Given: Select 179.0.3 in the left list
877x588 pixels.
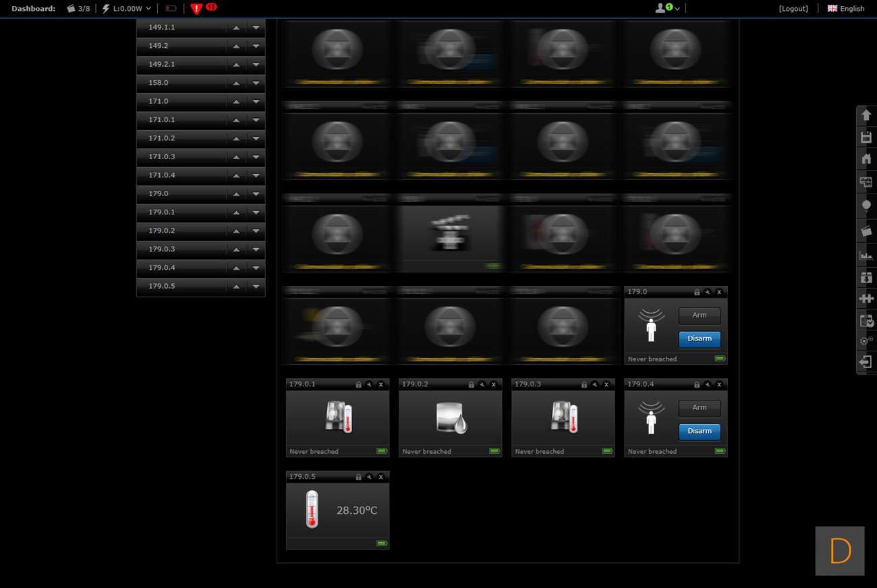Looking at the screenshot, I should coord(162,249).
